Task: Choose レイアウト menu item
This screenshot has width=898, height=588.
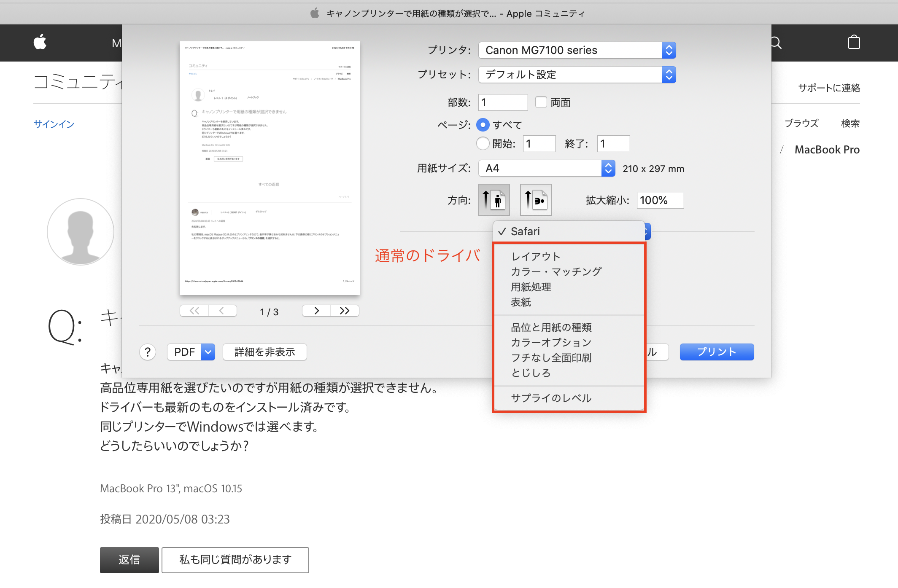Action: [x=569, y=256]
